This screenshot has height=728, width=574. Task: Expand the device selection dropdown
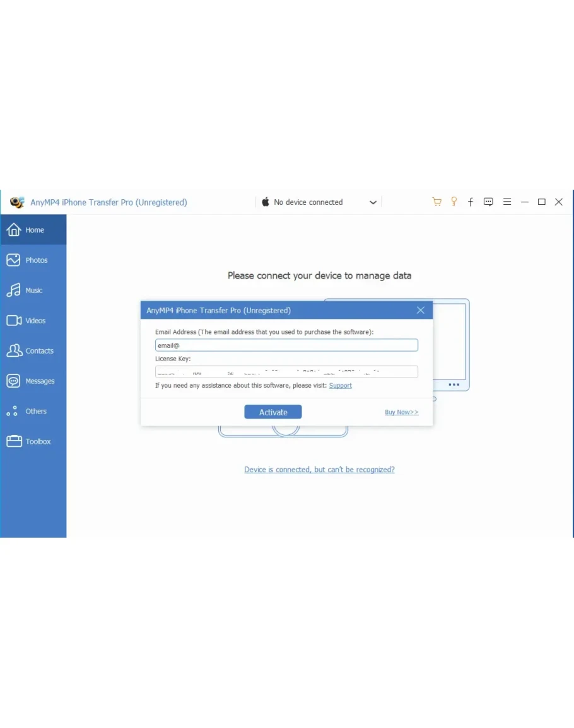(373, 203)
